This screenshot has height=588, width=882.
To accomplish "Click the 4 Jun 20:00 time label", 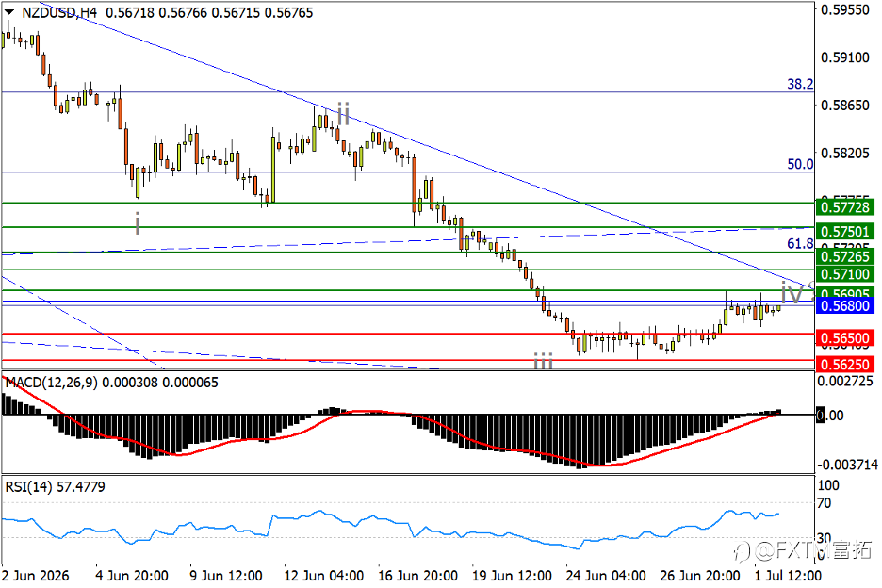I will [132, 576].
